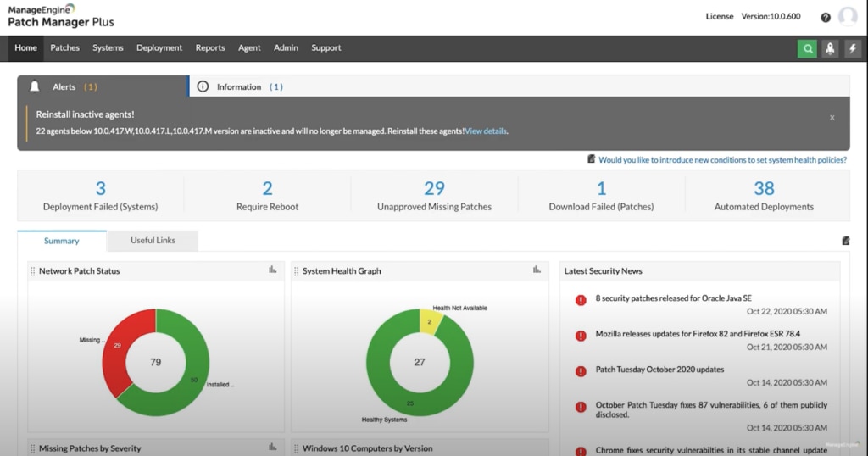Open the Admin menu
The image size is (868, 456).
pos(286,48)
